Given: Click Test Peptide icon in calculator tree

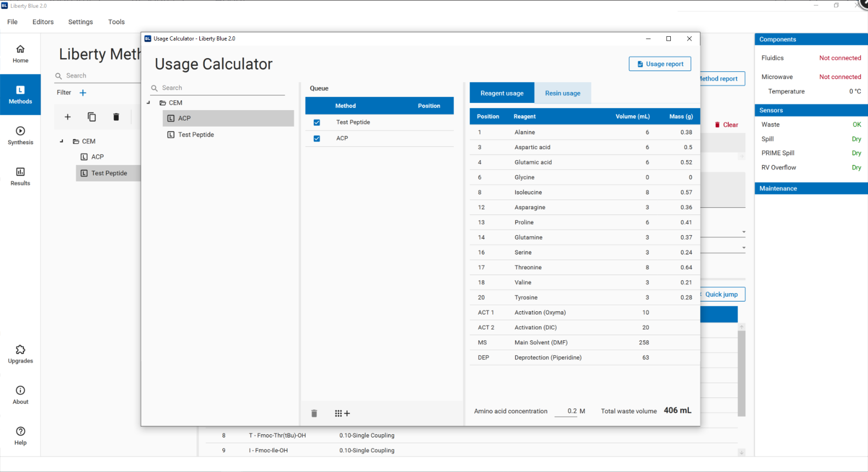Looking at the screenshot, I should 171,135.
